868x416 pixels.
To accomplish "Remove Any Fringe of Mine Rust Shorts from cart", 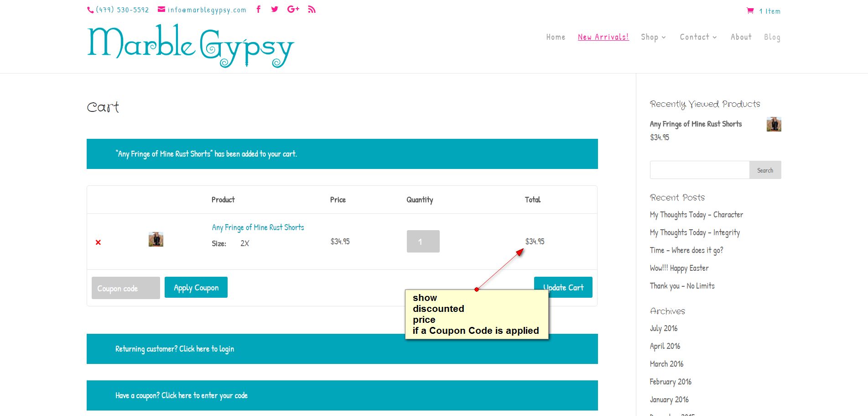I will click(98, 242).
